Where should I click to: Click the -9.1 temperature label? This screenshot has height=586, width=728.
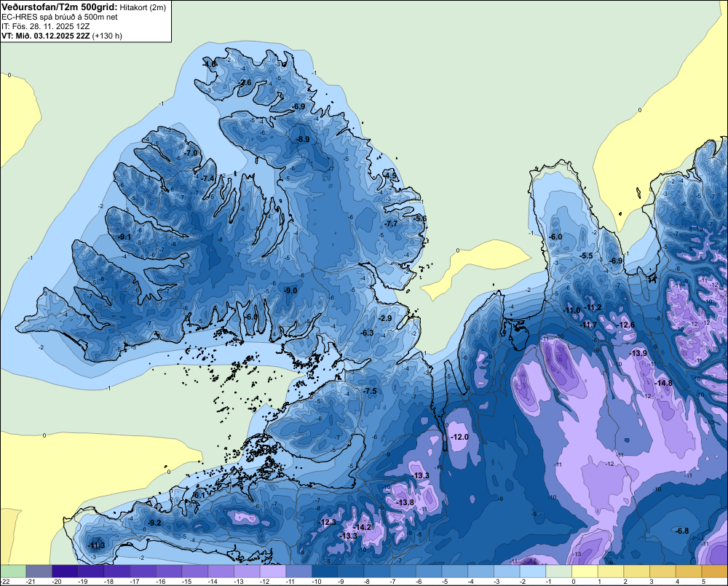point(124,237)
